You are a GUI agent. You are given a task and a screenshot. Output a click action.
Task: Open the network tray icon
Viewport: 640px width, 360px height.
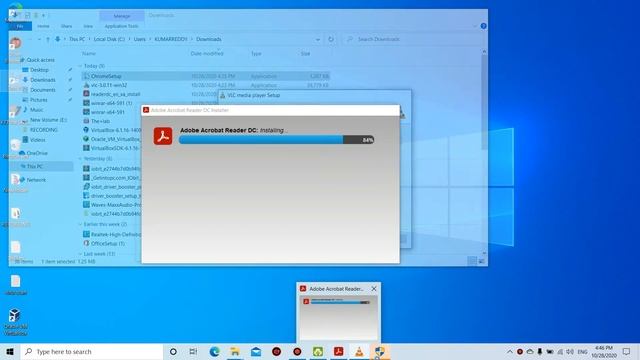tap(560, 351)
